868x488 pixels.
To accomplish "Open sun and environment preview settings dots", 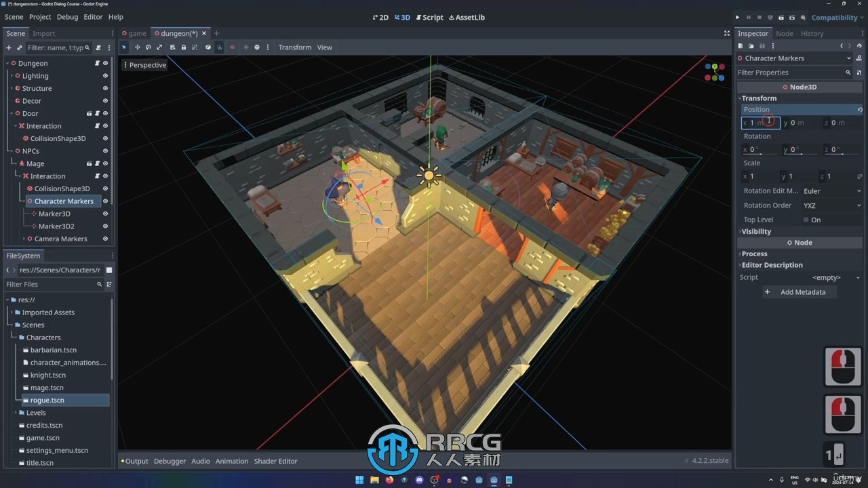I will pyautogui.click(x=268, y=47).
